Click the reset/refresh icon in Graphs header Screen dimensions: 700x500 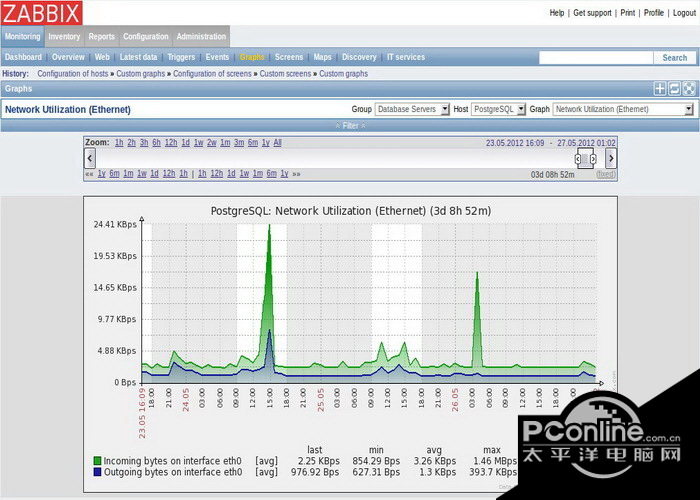tap(674, 89)
